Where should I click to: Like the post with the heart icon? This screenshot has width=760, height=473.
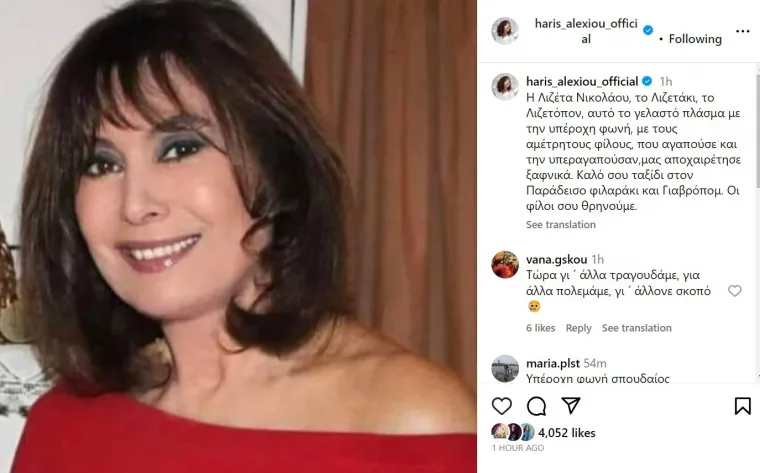pyautogui.click(x=502, y=406)
